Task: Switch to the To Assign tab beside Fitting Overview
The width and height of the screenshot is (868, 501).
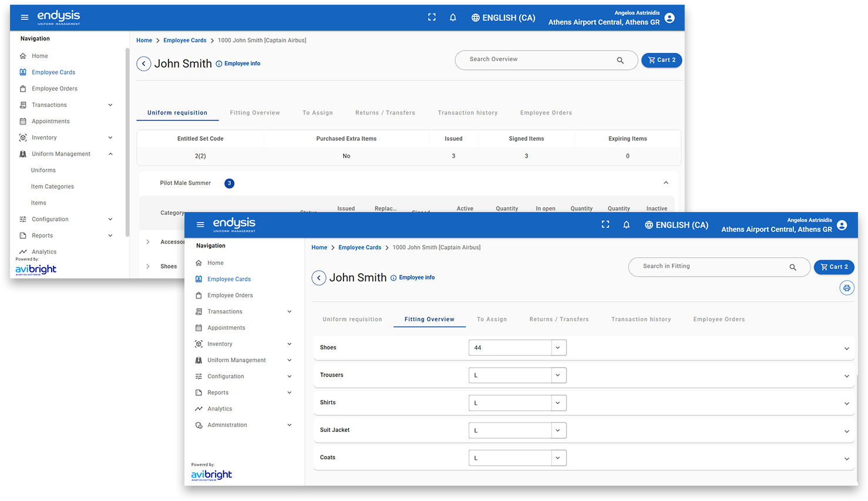Action: [492, 320]
